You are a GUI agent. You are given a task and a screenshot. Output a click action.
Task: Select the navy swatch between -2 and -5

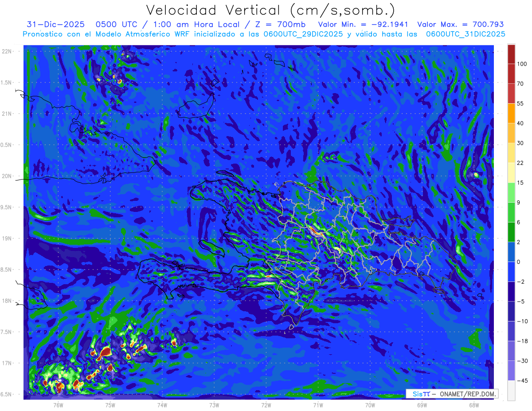[x=511, y=291]
